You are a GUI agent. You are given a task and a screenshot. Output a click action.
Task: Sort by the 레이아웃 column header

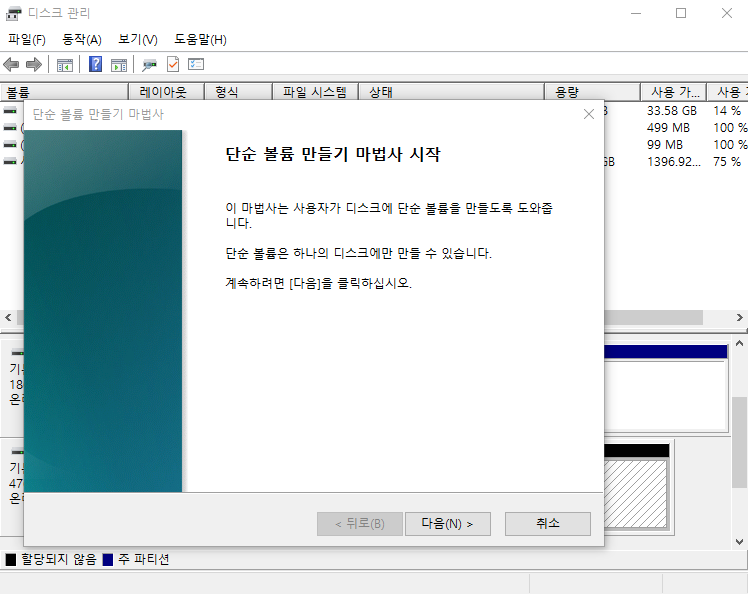(166, 92)
